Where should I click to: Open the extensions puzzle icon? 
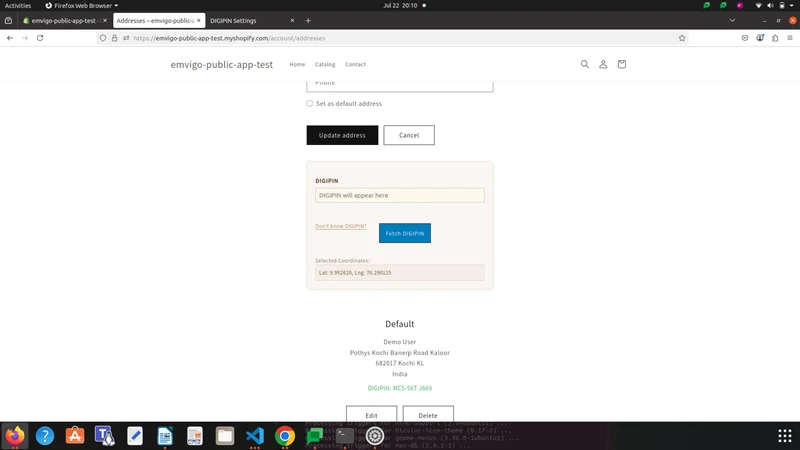[775, 38]
